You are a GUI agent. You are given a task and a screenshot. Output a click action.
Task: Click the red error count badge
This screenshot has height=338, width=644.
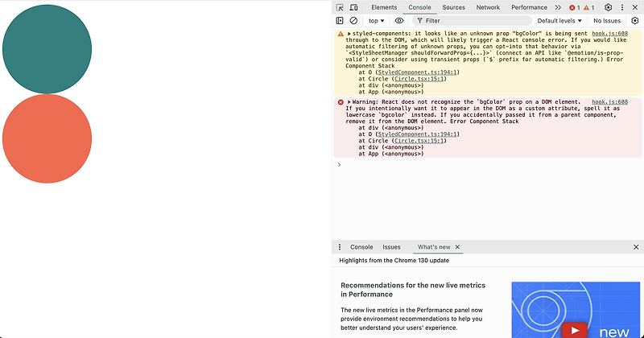pyautogui.click(x=574, y=7)
